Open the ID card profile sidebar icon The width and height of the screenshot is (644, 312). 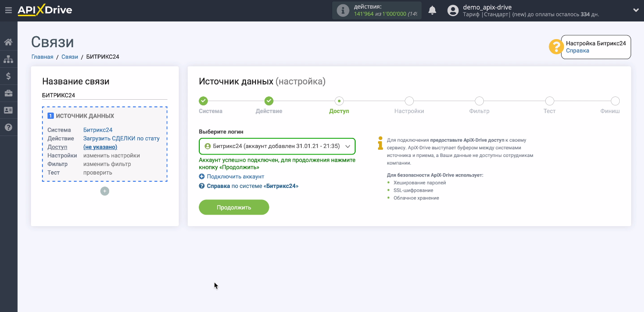[9, 110]
